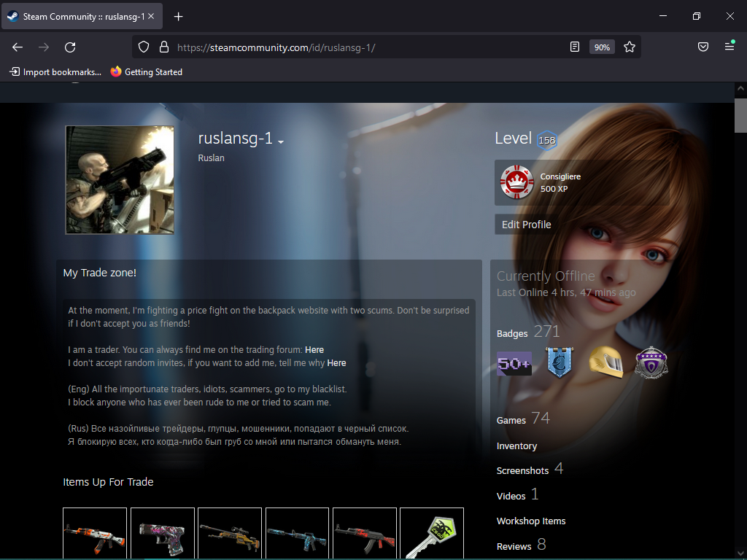Open the blue shield badge icon
The image size is (747, 560).
pyautogui.click(x=560, y=362)
